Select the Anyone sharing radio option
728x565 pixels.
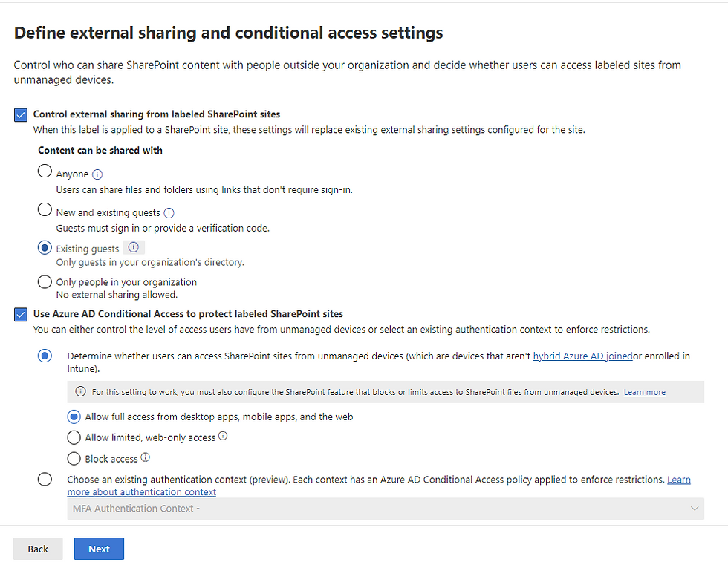coord(45,172)
